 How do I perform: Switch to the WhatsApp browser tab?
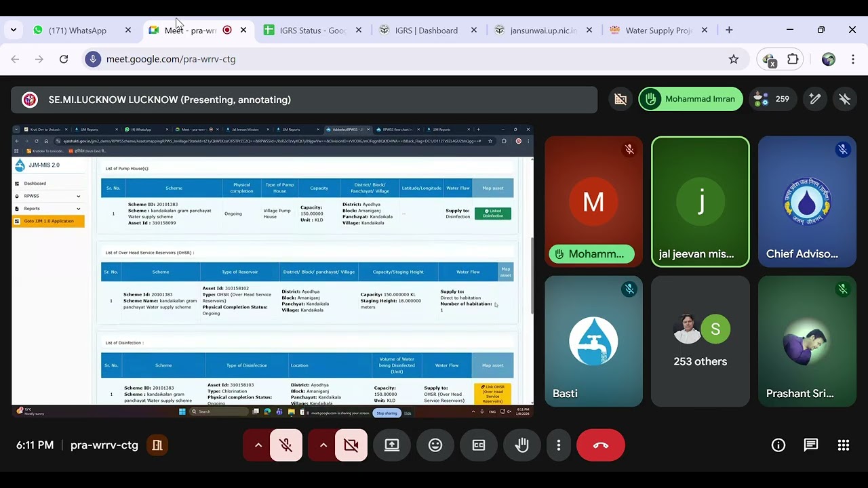(79, 30)
